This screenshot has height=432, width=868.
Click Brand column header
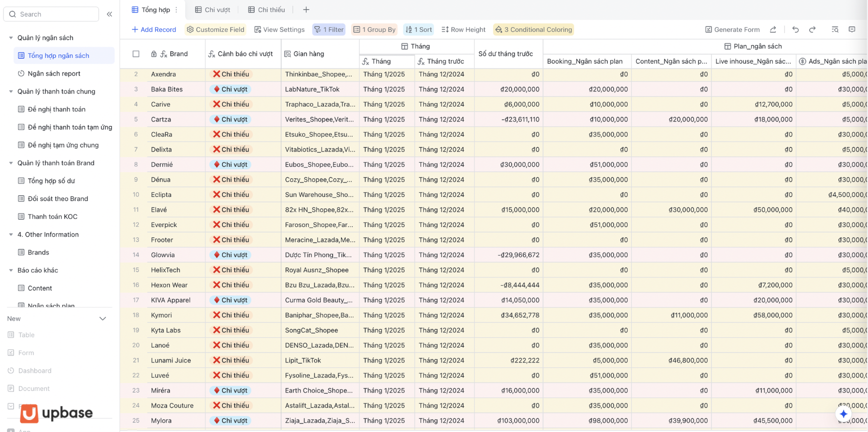click(x=176, y=53)
